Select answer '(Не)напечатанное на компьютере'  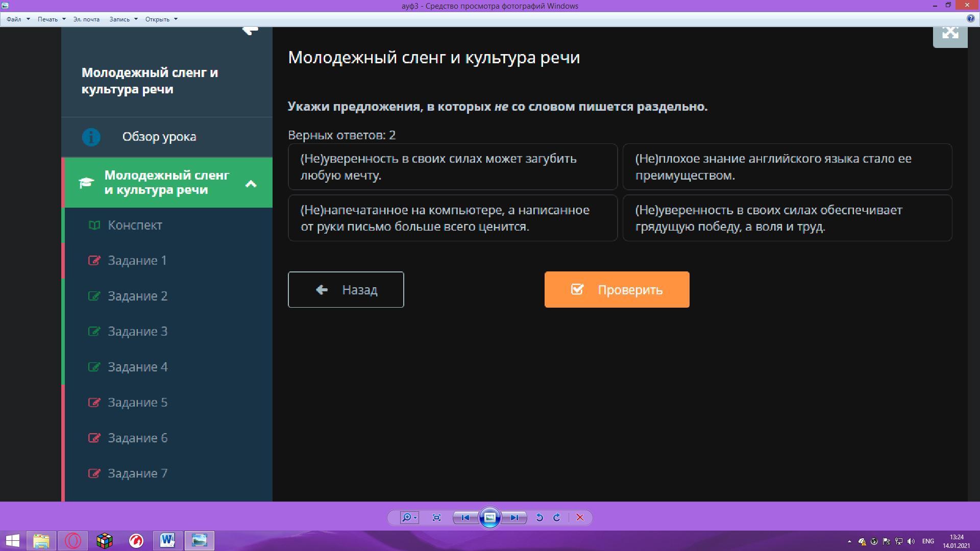[x=452, y=218]
